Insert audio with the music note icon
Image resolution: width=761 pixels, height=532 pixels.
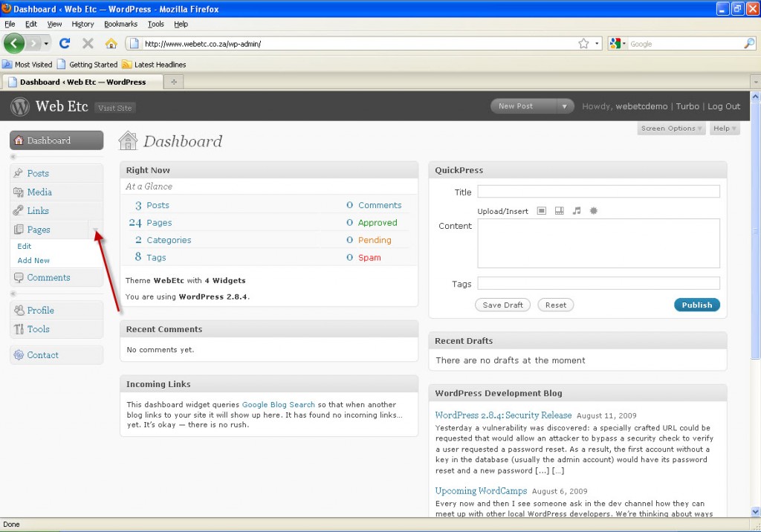(x=577, y=211)
